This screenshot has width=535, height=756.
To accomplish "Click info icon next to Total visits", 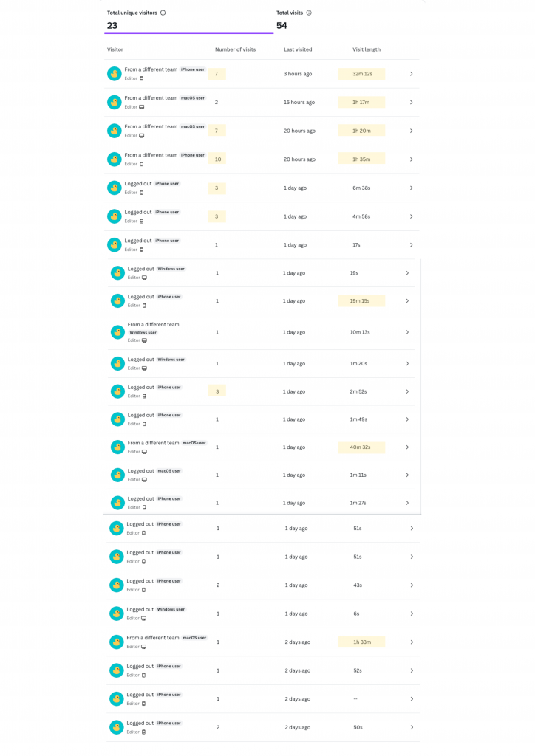I will pyautogui.click(x=309, y=13).
